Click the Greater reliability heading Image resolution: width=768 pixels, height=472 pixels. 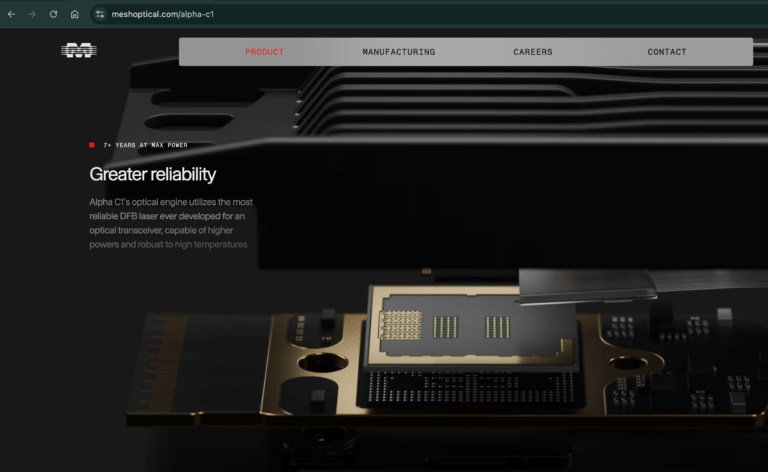click(x=152, y=174)
